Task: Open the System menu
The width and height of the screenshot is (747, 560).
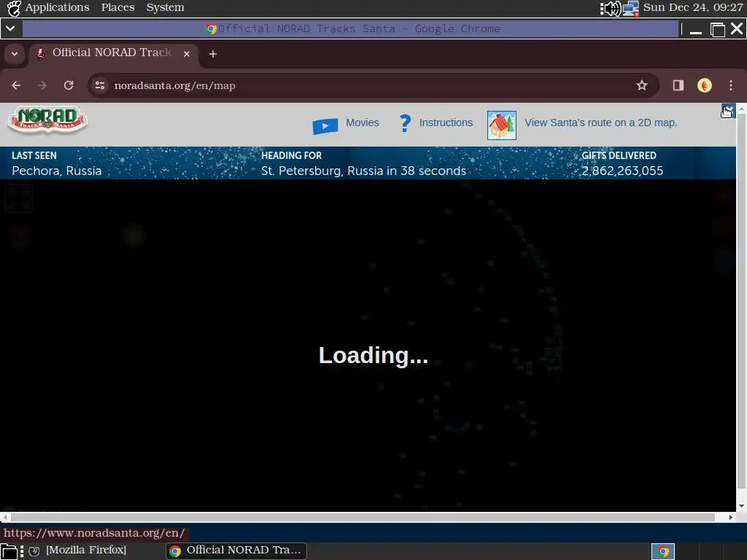Action: pos(165,7)
